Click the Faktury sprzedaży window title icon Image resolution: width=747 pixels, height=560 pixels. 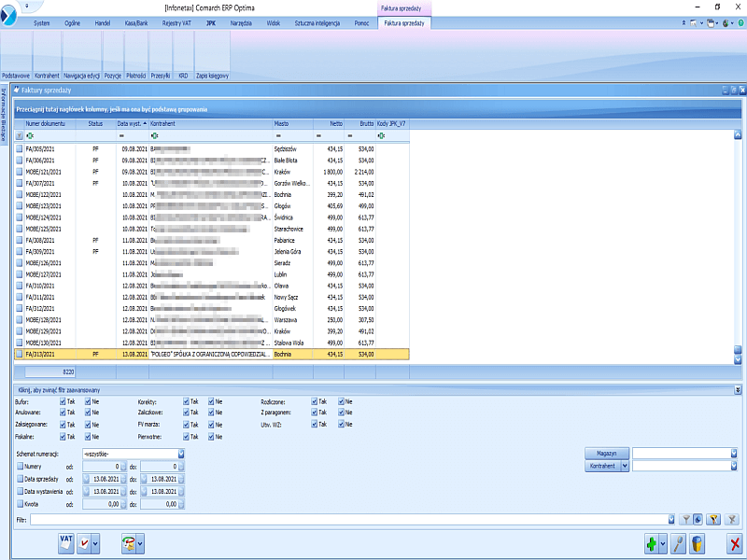click(17, 90)
